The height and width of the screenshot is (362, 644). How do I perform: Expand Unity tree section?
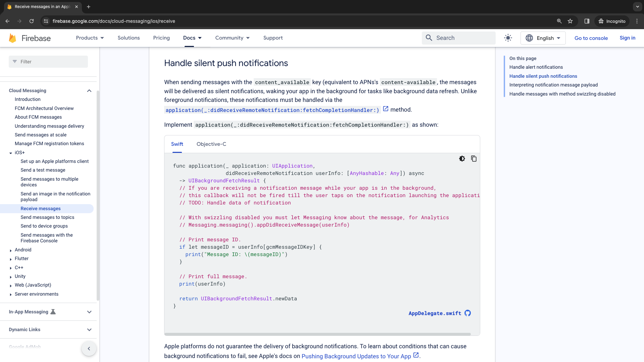tap(11, 277)
